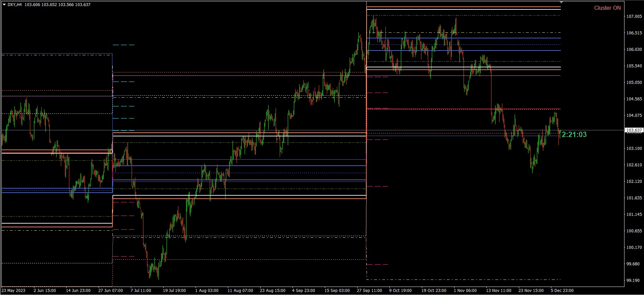Click price axis label 104.075

[x=634, y=116]
